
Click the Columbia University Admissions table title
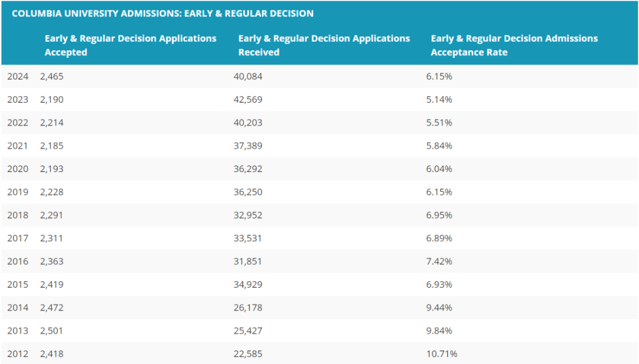tap(163, 14)
